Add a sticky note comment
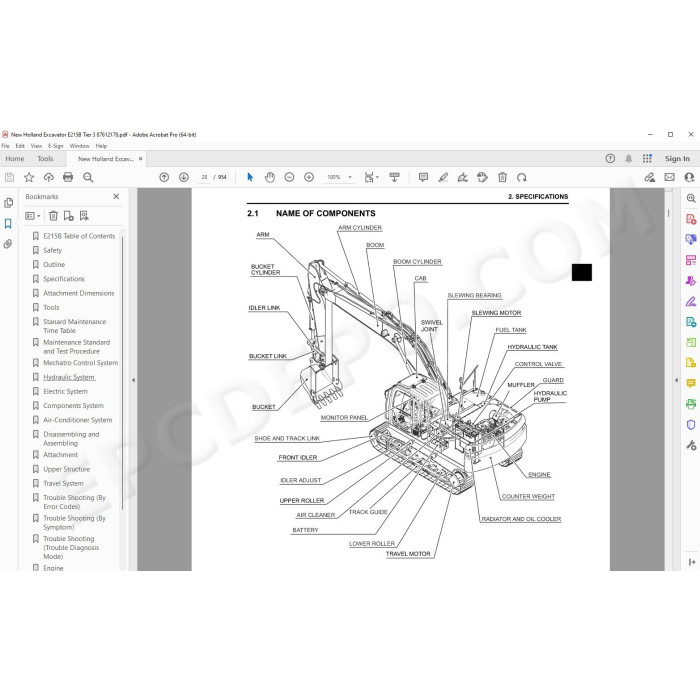The height and width of the screenshot is (700, 700). tap(423, 177)
